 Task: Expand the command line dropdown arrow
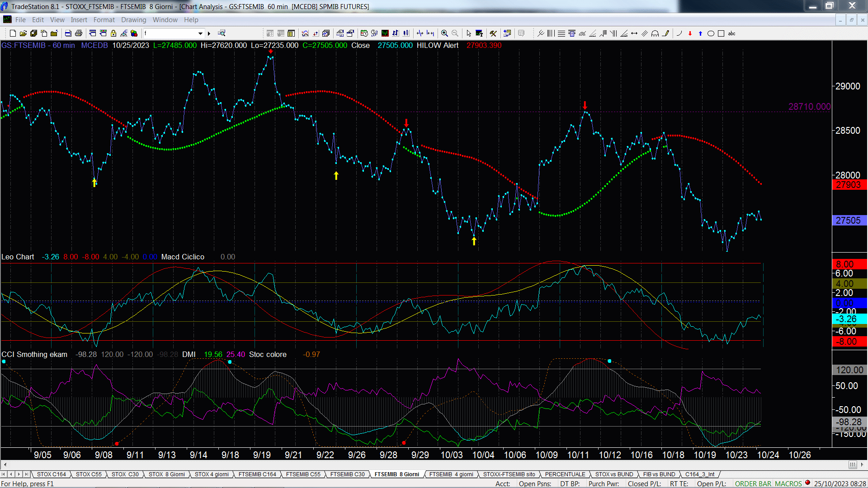click(x=200, y=33)
